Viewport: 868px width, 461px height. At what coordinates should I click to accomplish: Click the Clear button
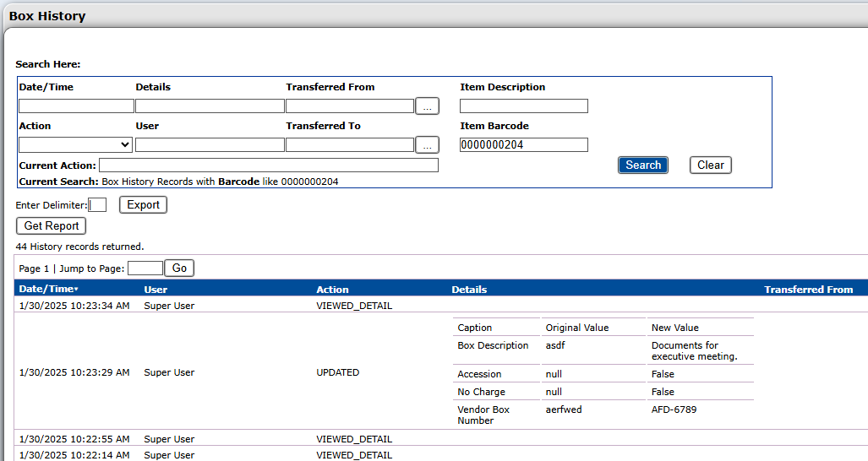point(710,165)
